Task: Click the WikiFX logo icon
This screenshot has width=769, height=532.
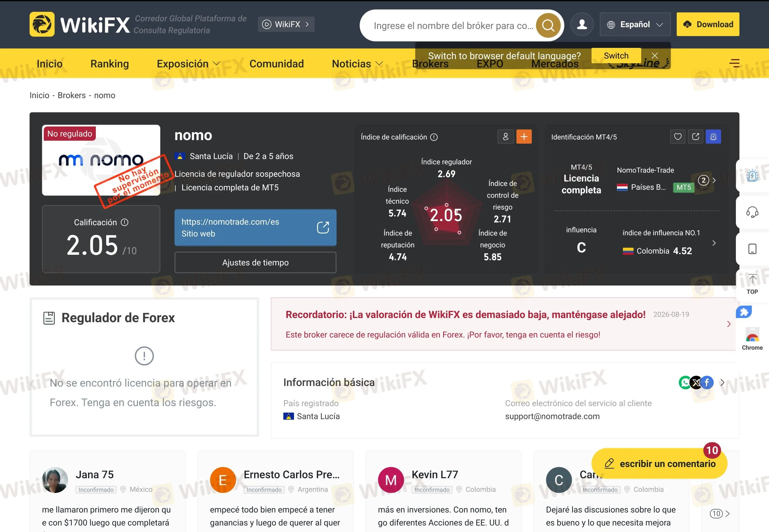Action: coord(42,24)
